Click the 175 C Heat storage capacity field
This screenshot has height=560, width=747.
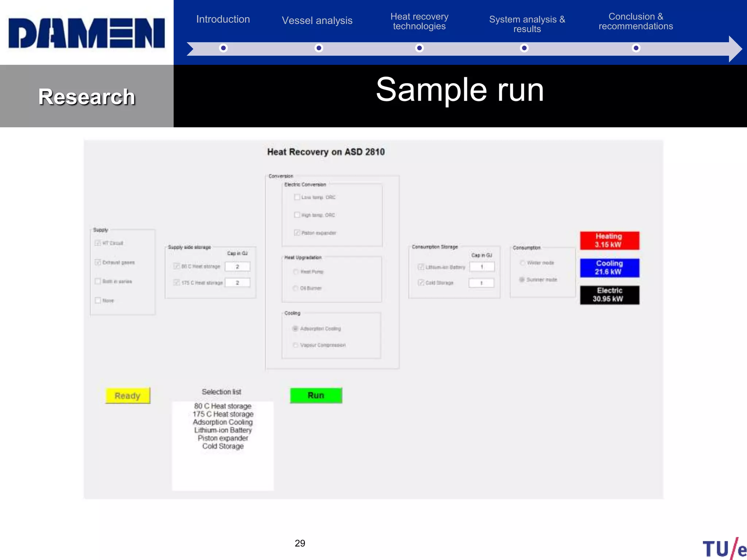pos(237,283)
